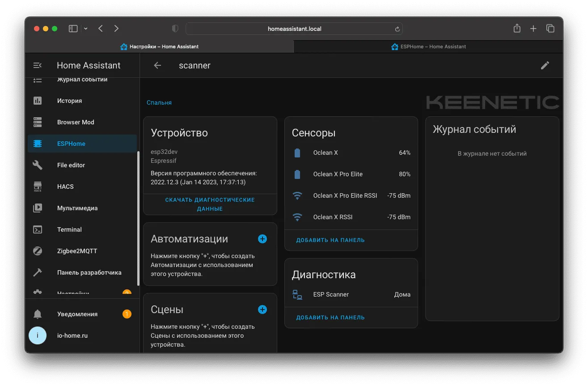Viewport: 588px width, 386px height.
Task: Open Notifications bell in sidebar
Action: (38, 314)
